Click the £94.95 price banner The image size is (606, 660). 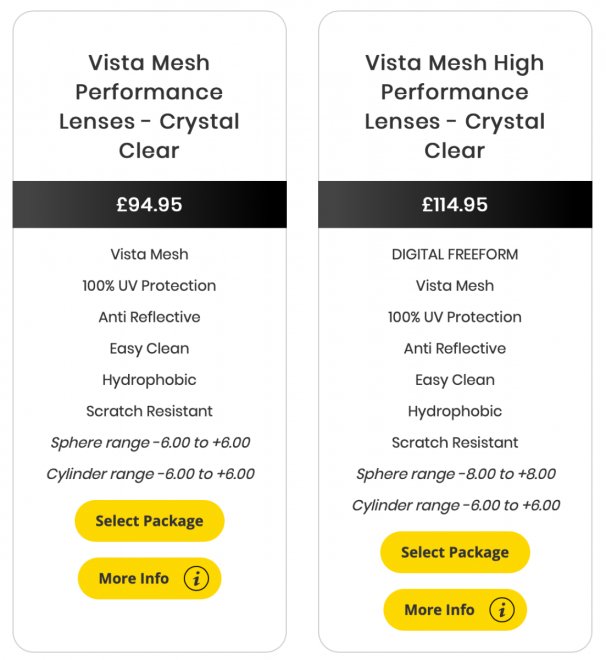click(149, 205)
